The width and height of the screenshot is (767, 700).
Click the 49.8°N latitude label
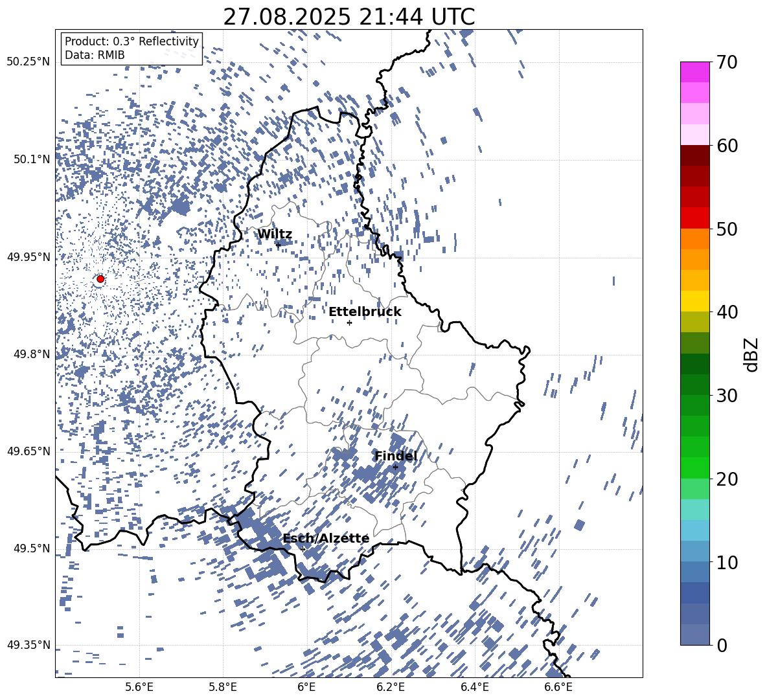(x=32, y=354)
